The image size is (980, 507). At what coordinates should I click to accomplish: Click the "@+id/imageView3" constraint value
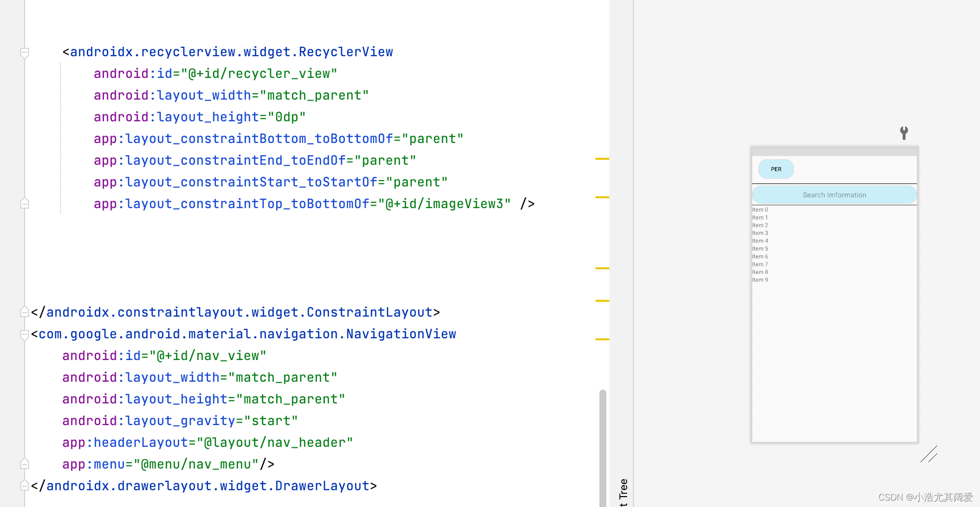point(445,204)
